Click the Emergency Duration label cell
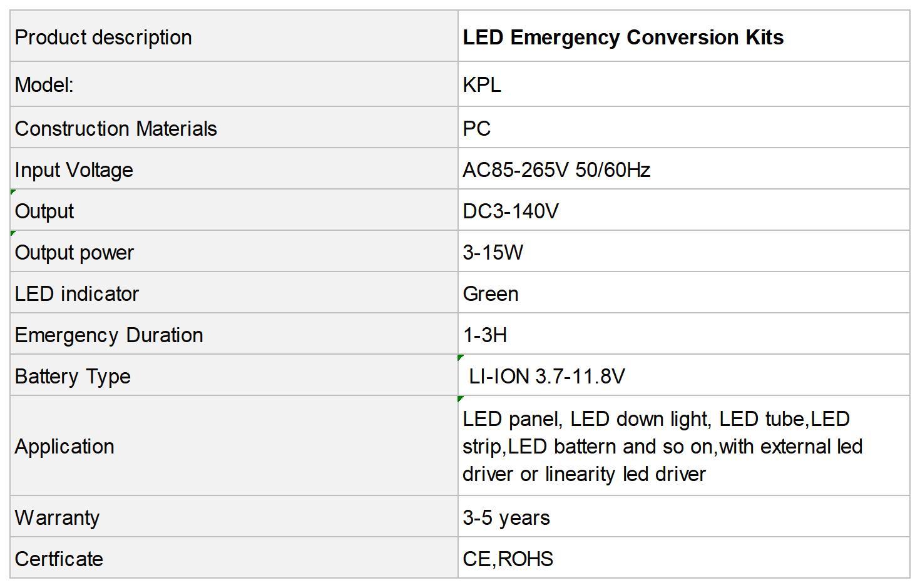Viewport: 920px width, 588px height. coord(234,334)
